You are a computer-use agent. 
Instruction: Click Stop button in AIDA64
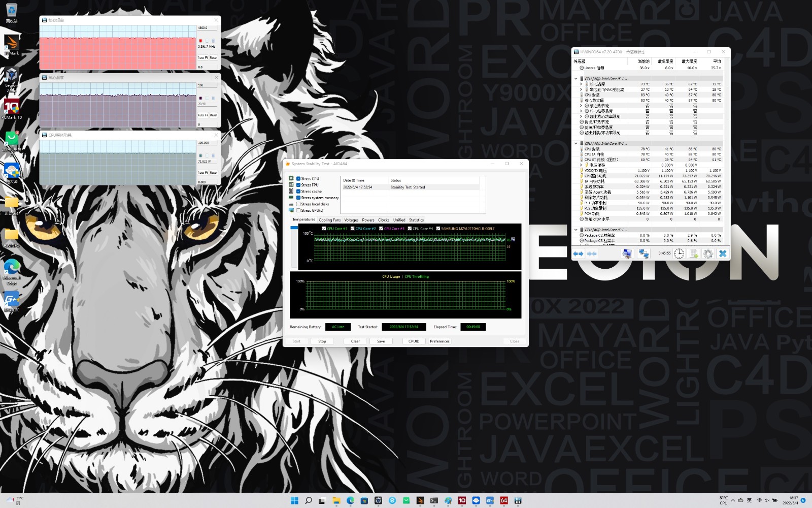click(x=322, y=341)
